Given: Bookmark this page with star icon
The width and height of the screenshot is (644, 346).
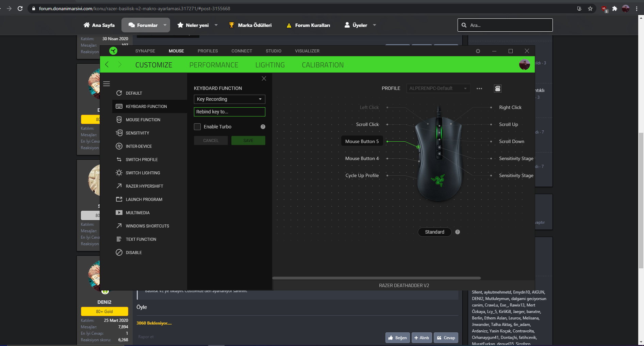Looking at the screenshot, I should coord(590,9).
